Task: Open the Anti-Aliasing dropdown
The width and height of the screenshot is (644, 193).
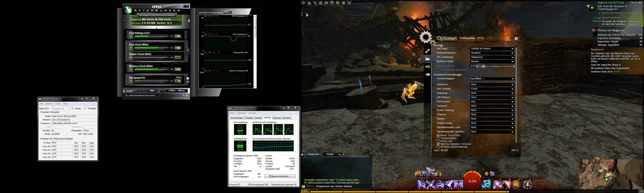Action: (492, 89)
